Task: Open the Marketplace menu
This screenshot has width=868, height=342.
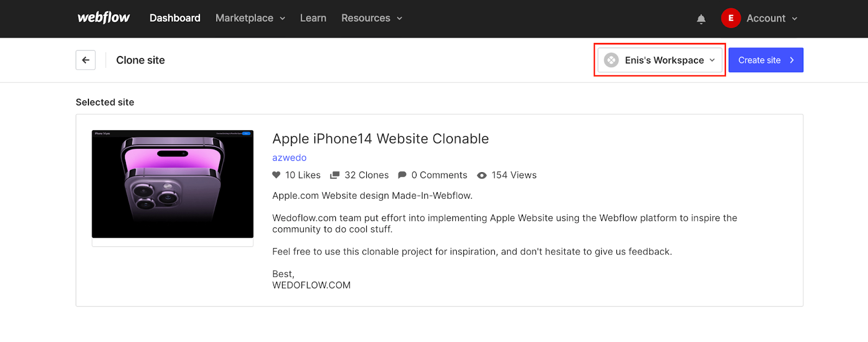Action: coord(250,18)
